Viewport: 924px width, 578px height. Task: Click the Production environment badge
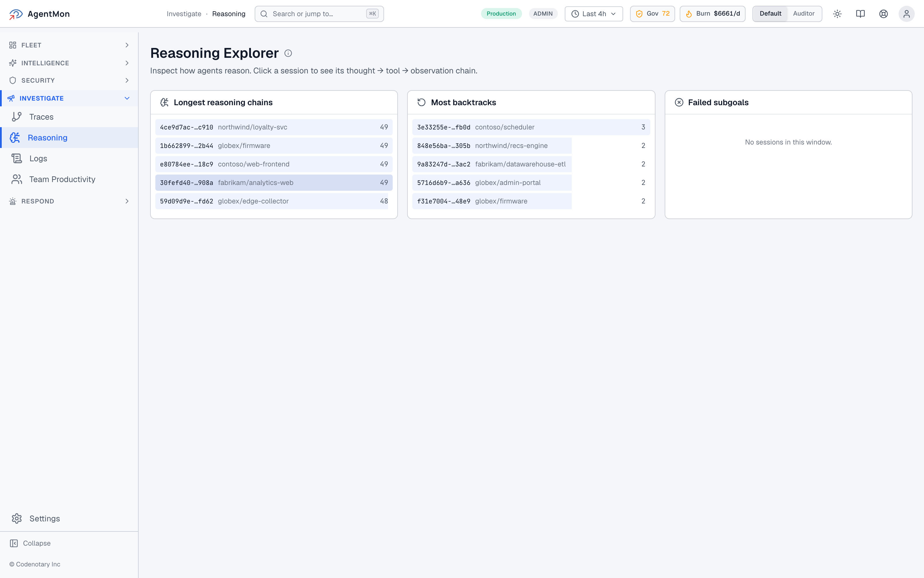point(501,14)
